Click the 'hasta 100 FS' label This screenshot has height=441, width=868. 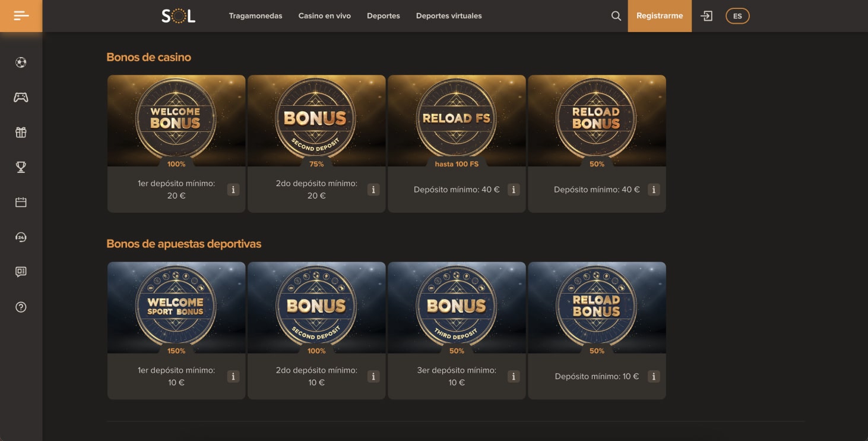tap(457, 164)
